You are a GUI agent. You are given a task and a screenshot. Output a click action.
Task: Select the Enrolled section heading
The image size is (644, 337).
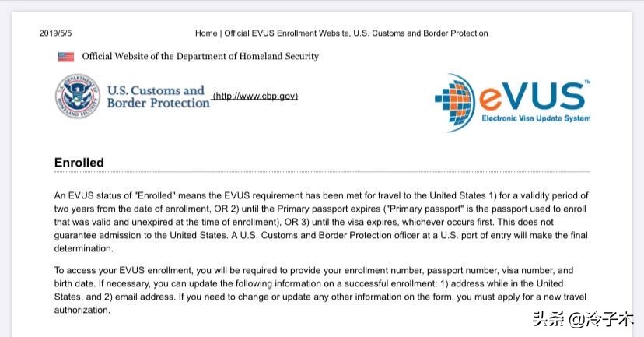pos(79,163)
